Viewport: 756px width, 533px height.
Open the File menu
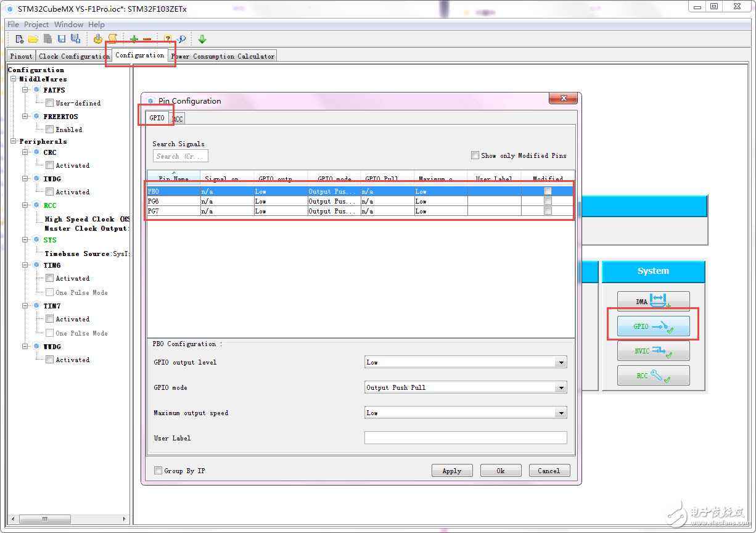pyautogui.click(x=13, y=25)
